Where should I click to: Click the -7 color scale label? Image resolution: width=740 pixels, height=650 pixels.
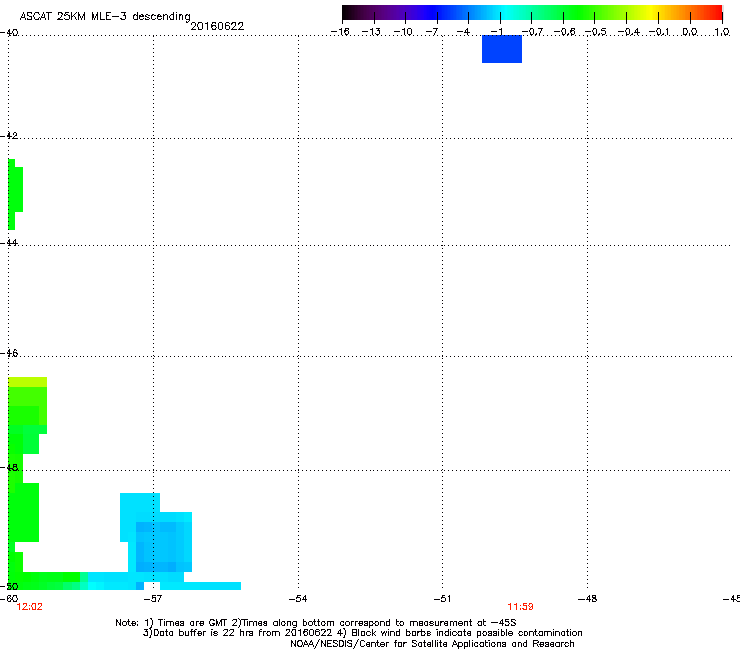(x=431, y=32)
